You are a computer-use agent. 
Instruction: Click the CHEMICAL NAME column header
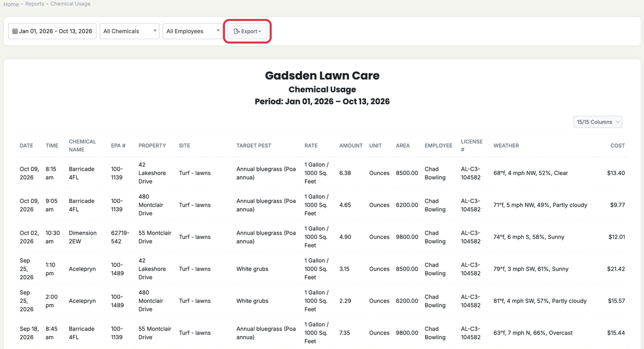(x=82, y=146)
